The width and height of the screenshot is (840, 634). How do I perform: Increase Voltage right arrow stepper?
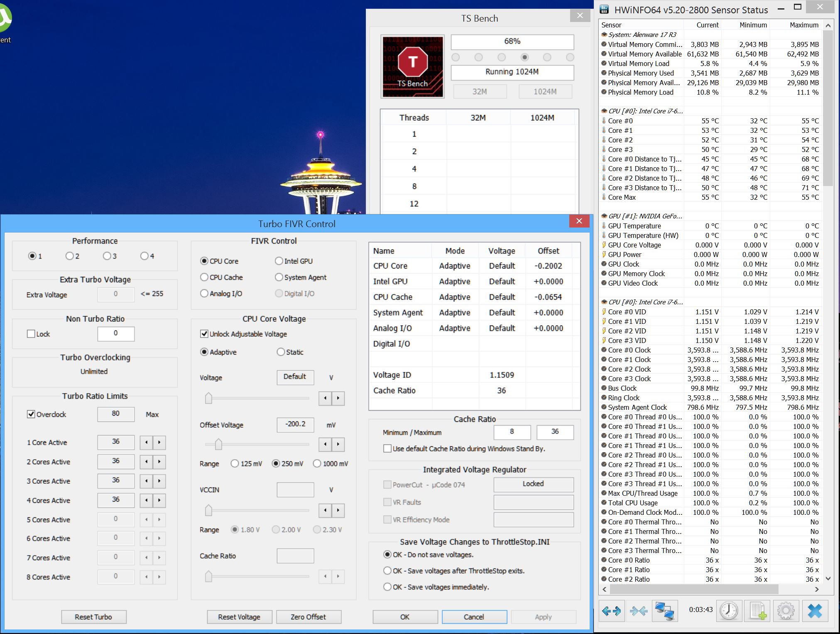pos(338,398)
